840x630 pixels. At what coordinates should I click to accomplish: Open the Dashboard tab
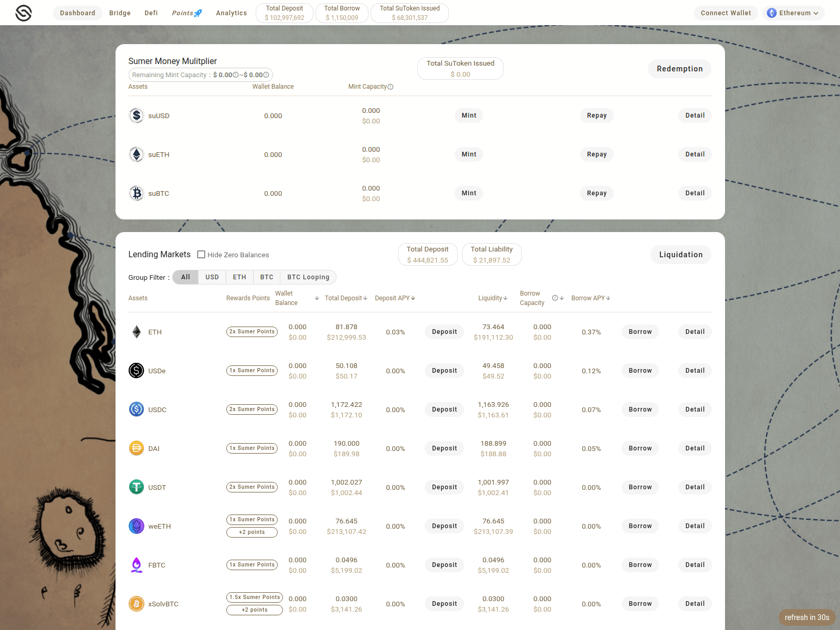click(78, 13)
